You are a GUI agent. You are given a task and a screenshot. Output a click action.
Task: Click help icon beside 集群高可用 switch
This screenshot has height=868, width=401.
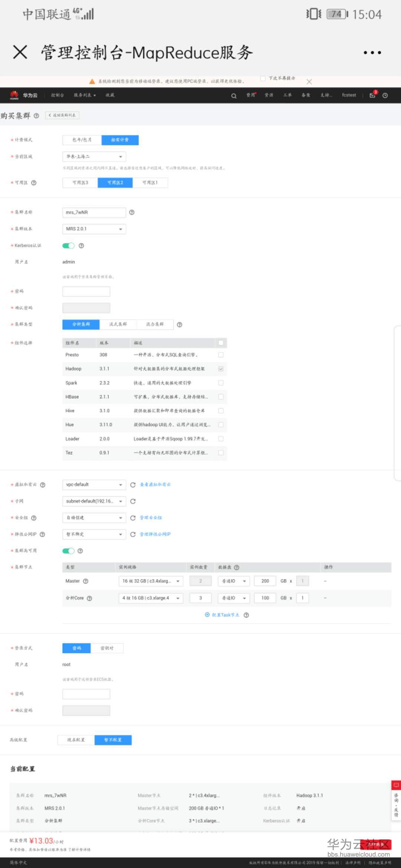coord(80,551)
